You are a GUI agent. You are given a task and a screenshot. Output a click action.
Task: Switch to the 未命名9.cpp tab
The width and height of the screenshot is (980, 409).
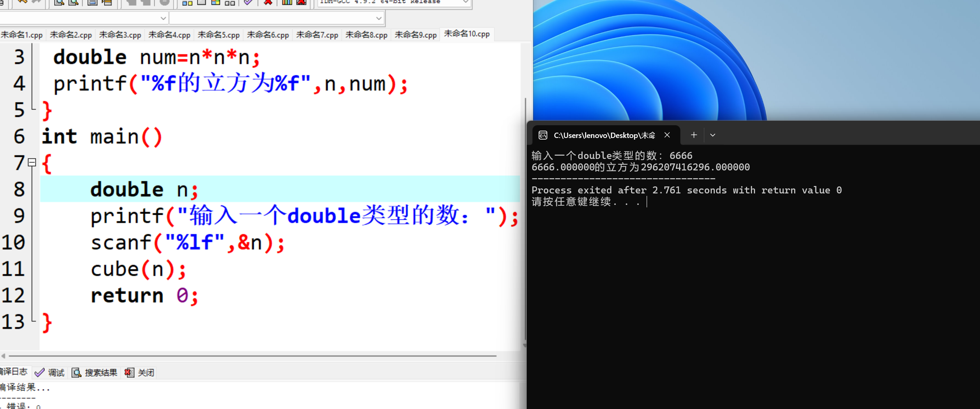(x=415, y=35)
